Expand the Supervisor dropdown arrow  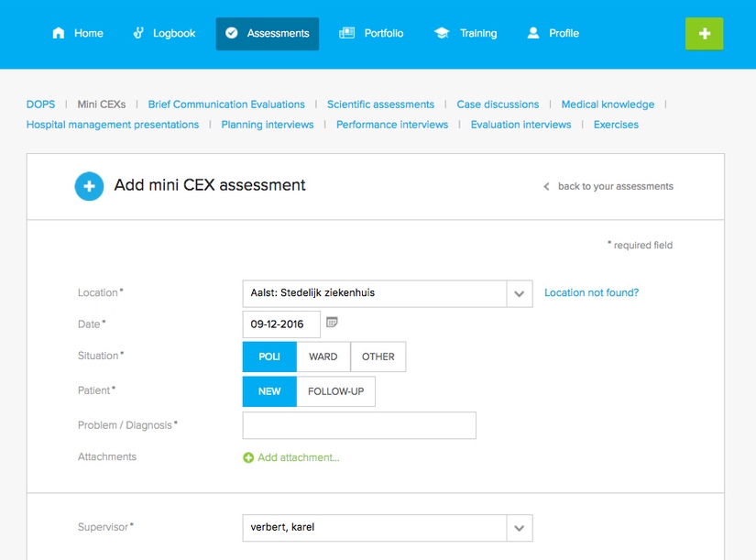520,528
